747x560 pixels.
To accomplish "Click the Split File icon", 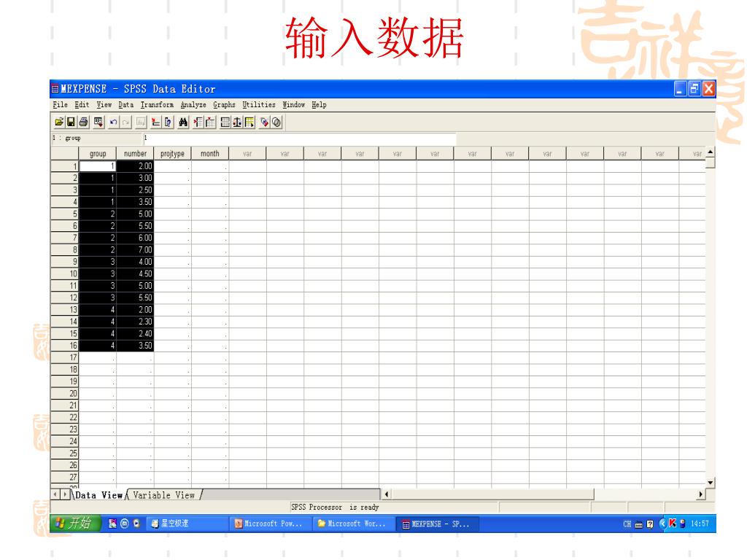I will tap(225, 122).
